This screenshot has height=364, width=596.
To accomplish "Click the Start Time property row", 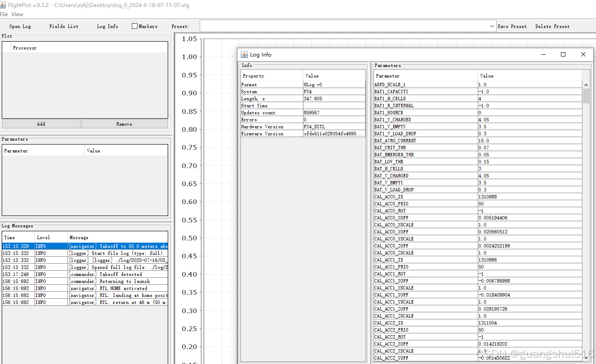I will click(303, 106).
